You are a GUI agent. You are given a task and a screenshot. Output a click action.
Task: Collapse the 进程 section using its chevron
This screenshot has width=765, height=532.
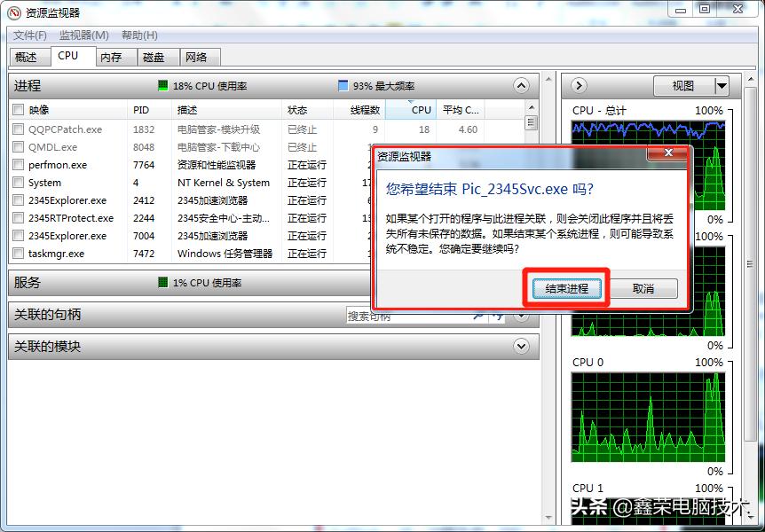click(x=522, y=86)
